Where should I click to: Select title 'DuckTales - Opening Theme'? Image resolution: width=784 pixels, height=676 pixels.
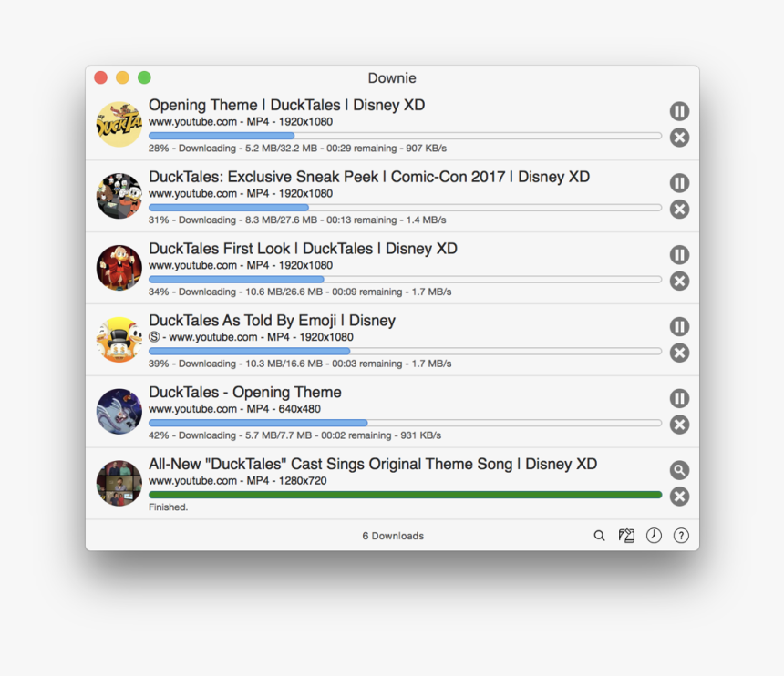[245, 393]
